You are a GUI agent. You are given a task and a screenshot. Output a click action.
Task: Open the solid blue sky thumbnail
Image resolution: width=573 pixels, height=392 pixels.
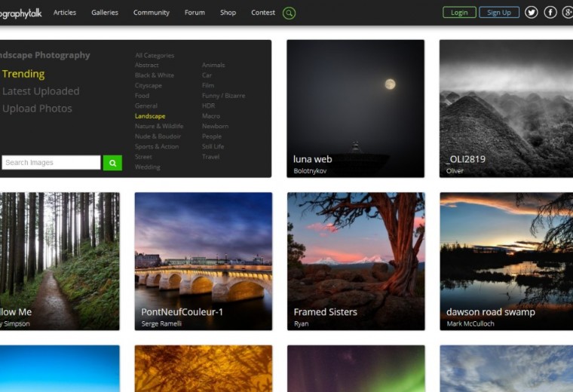pos(60,369)
